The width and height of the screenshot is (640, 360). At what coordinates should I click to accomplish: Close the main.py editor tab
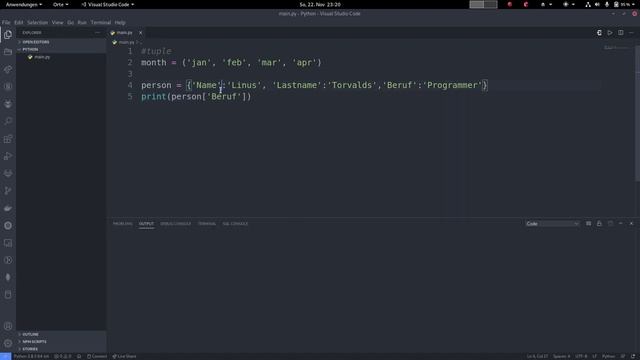140,33
